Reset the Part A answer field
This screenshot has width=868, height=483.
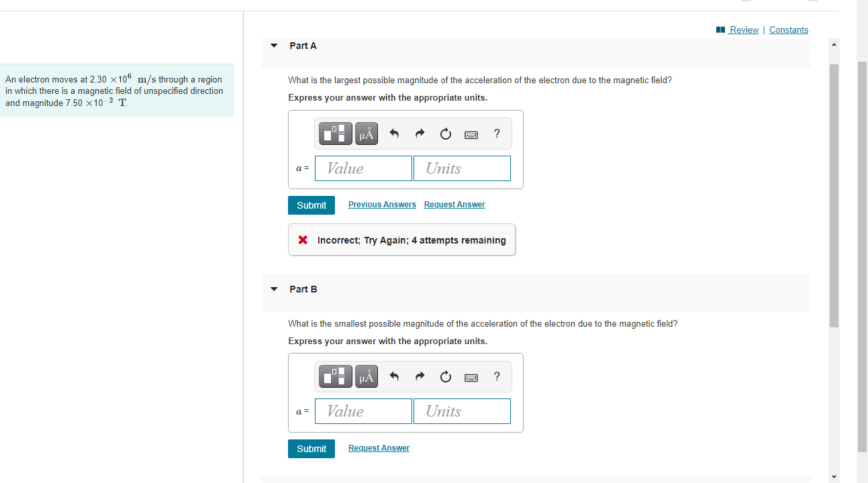click(445, 133)
